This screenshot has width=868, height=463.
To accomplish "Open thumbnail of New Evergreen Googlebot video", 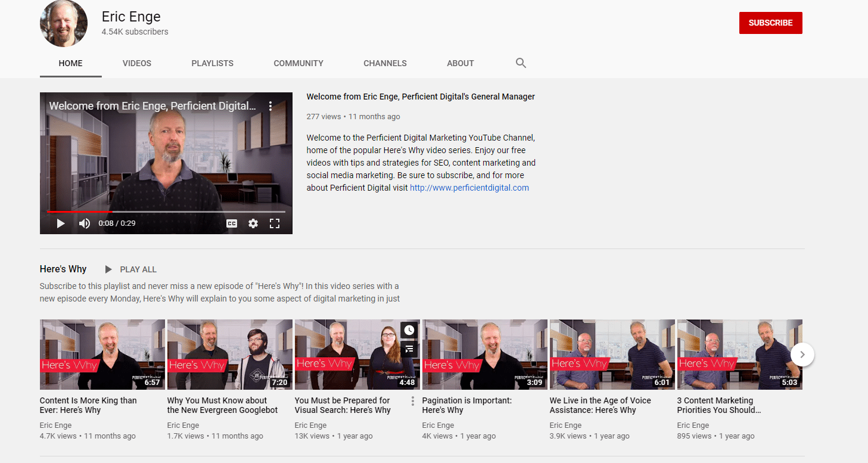I will [230, 355].
